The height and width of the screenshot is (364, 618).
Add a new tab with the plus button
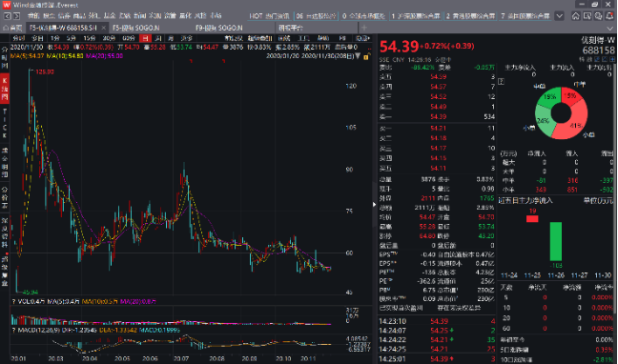tap(364, 28)
